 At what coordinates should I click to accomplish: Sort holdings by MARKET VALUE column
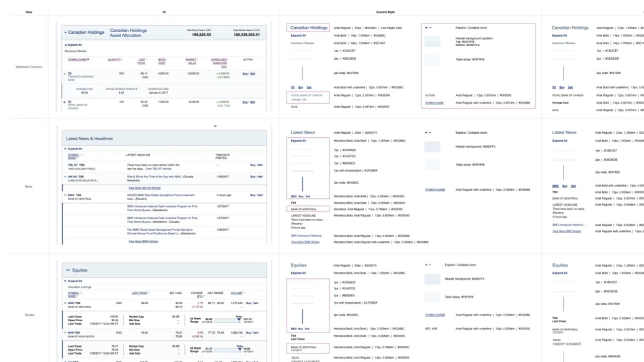coord(191,61)
